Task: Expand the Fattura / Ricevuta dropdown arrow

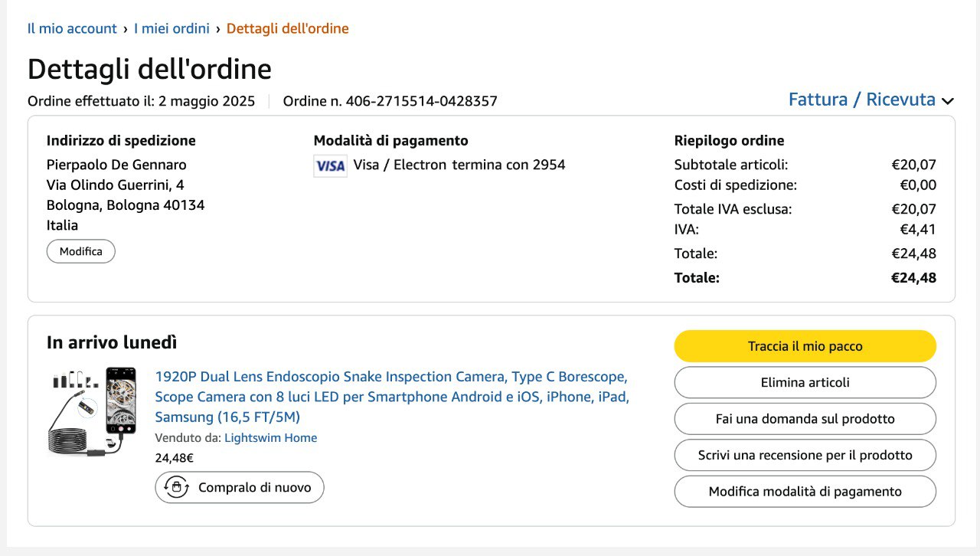Action: (x=948, y=101)
